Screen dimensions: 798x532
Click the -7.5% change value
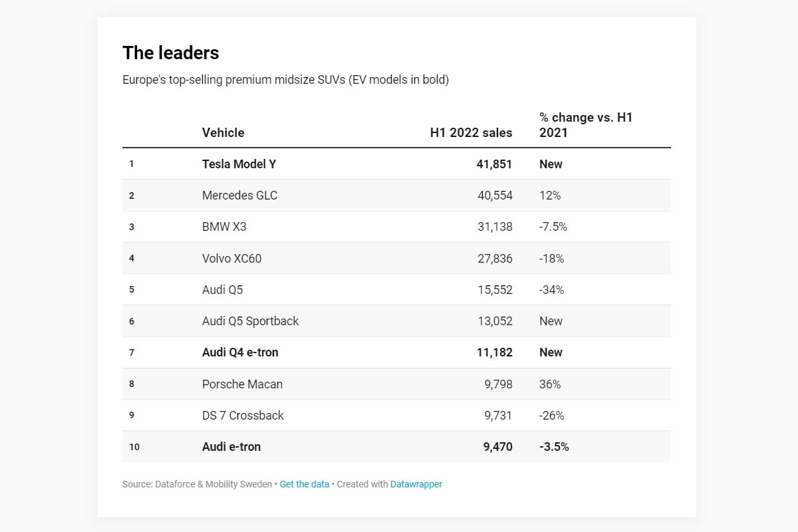[x=553, y=227]
